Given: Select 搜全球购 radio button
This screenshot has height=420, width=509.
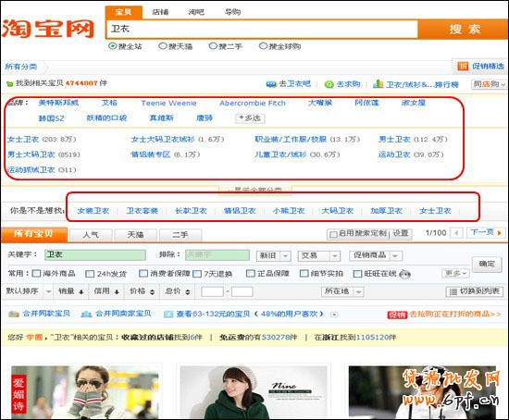Looking at the screenshot, I should [x=263, y=46].
